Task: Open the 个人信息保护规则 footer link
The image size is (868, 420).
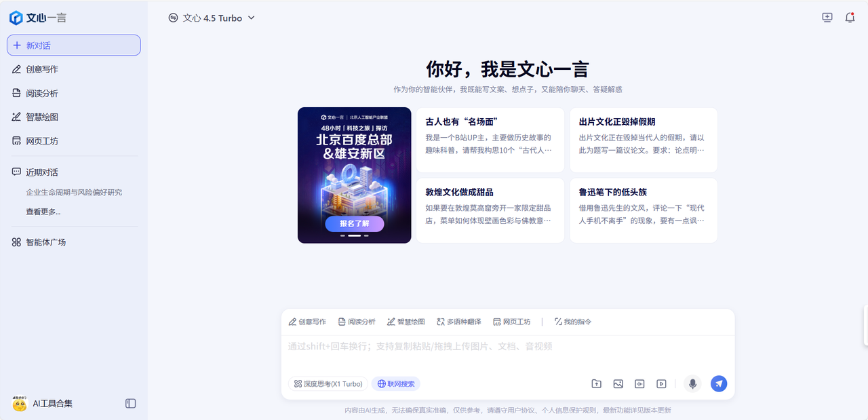Action: tap(569, 411)
